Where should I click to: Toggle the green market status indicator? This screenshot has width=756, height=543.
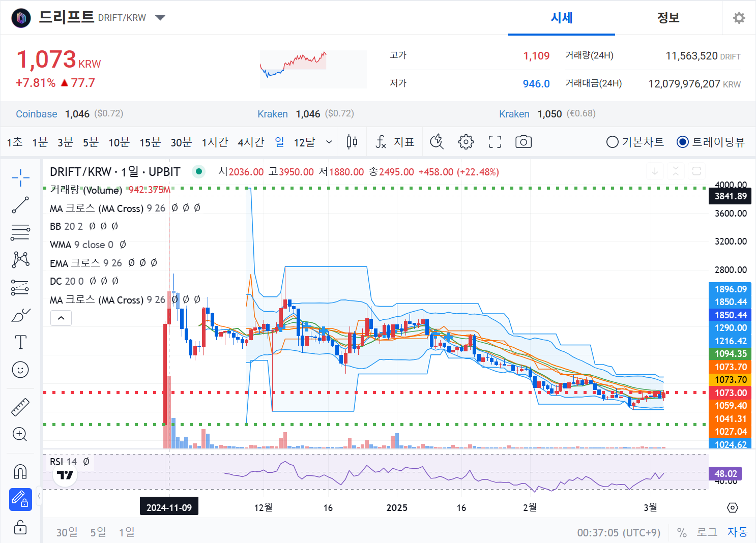[x=199, y=171]
